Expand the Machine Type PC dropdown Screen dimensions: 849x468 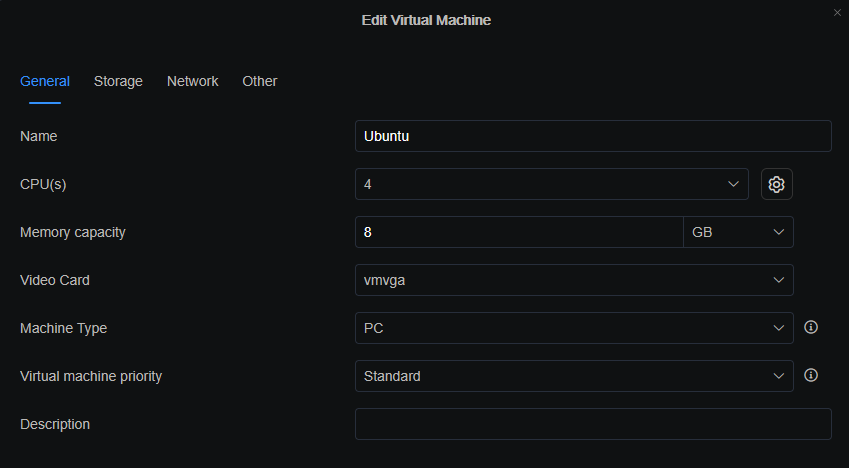pos(574,328)
